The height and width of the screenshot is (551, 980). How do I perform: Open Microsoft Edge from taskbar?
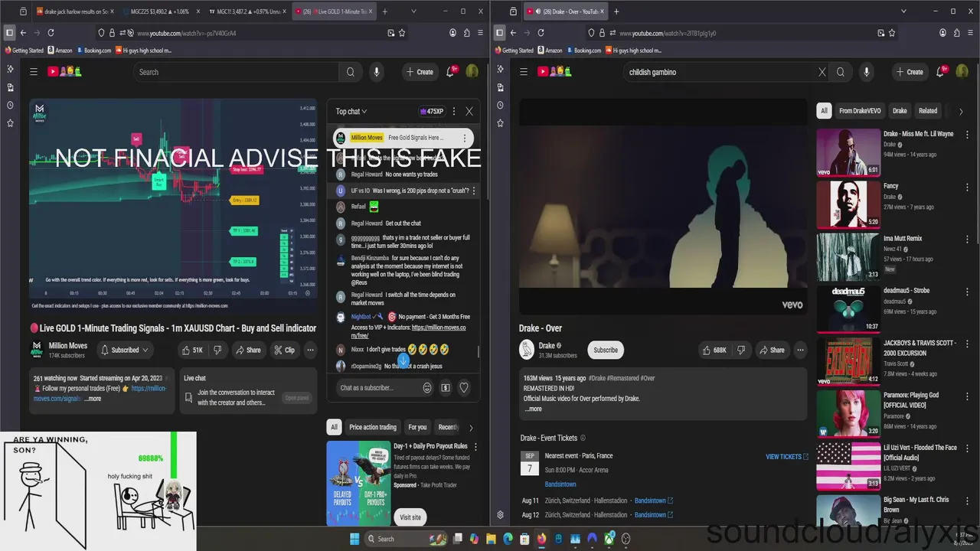pos(508,539)
